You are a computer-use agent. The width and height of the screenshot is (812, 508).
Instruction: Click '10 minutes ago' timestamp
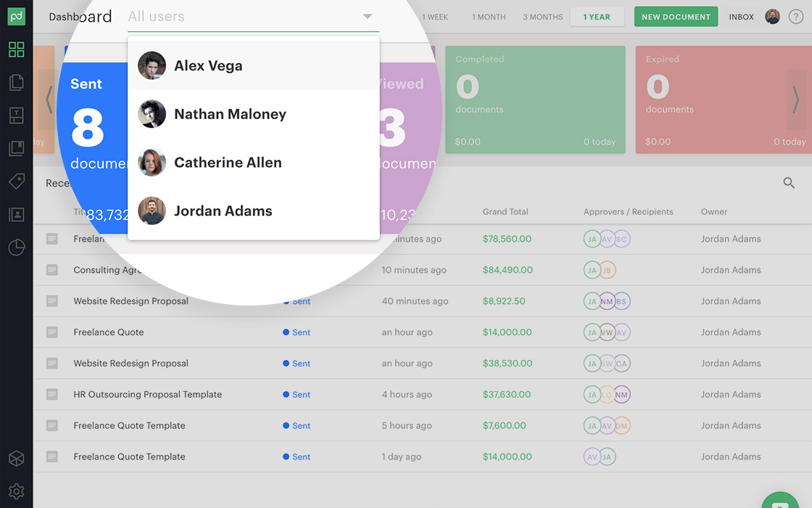pyautogui.click(x=414, y=270)
